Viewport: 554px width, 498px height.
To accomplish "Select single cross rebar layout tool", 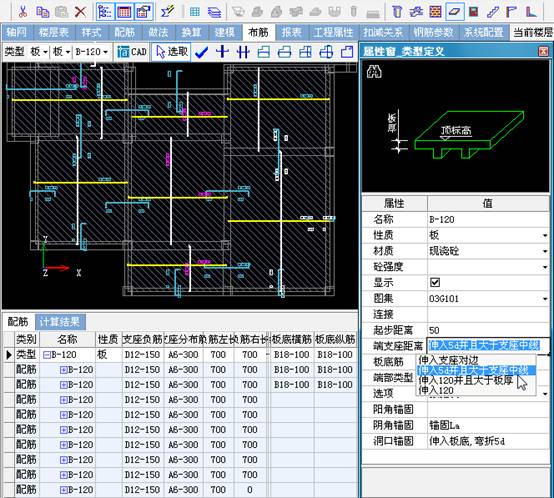I will click(x=222, y=52).
